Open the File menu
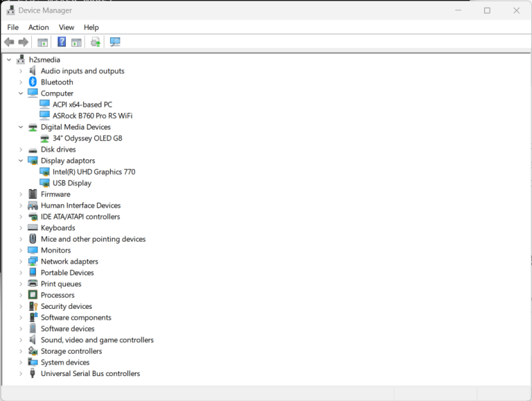This screenshot has width=532, height=401. [13, 27]
